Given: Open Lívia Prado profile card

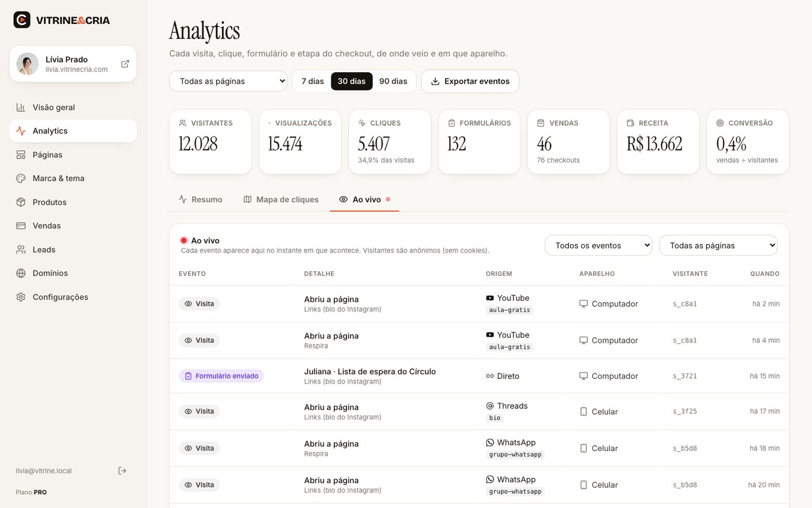Looking at the screenshot, I should pos(73,64).
